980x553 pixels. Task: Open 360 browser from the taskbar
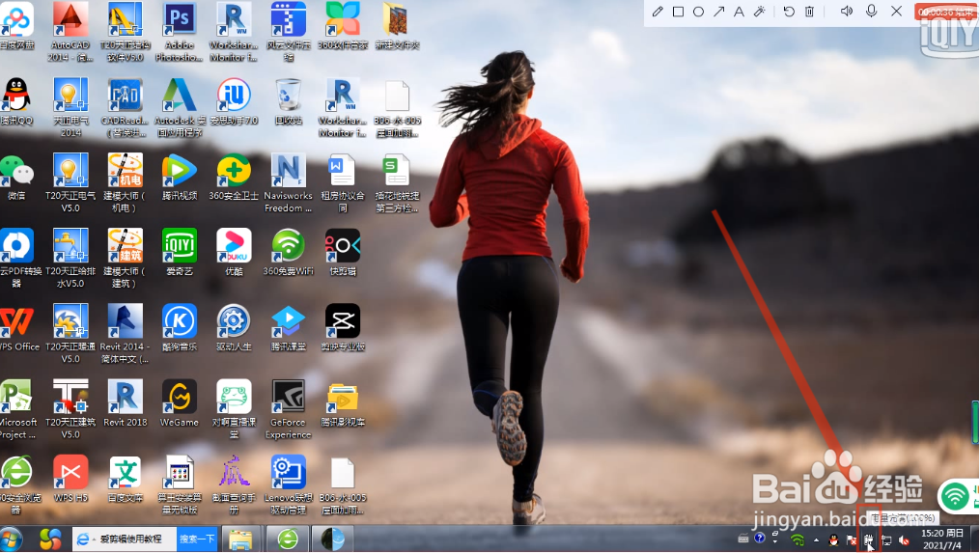[x=288, y=539]
